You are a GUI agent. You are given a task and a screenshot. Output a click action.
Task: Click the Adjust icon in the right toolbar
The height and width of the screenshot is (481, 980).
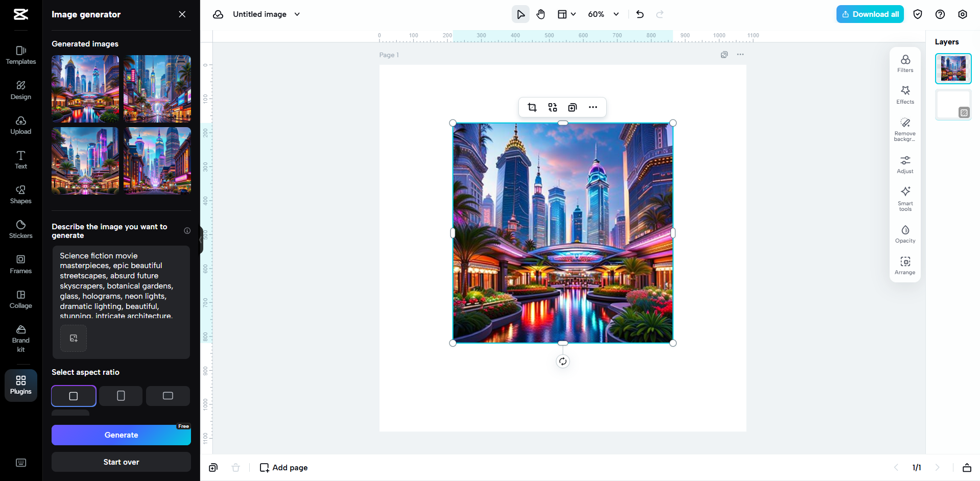click(x=904, y=164)
